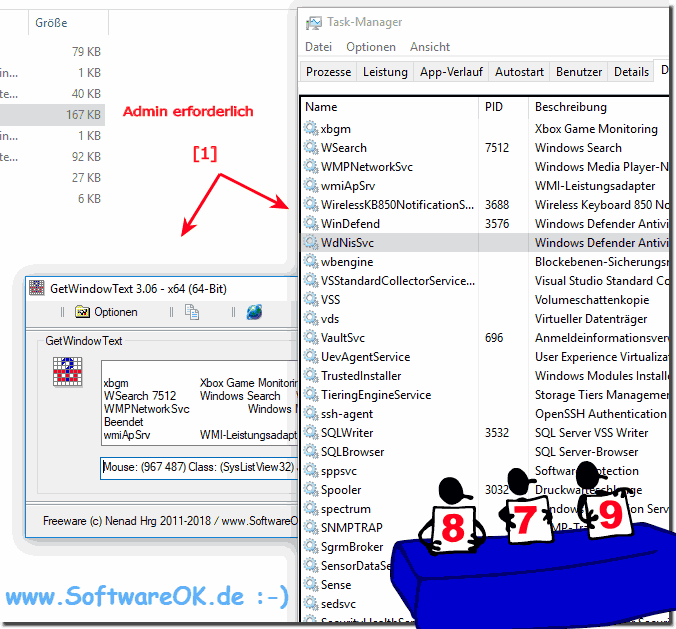The image size is (676, 629).
Task: Click the gear icon beside WSearch
Action: [311, 147]
